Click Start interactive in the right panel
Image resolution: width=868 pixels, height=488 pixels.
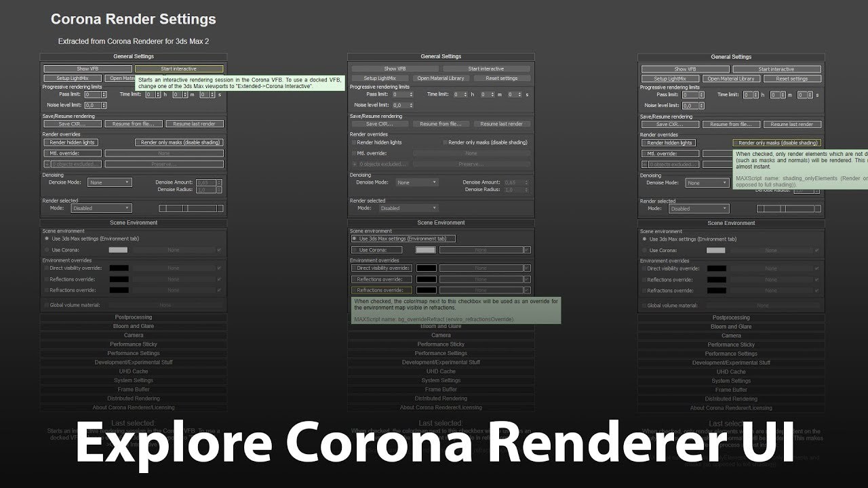[776, 69]
